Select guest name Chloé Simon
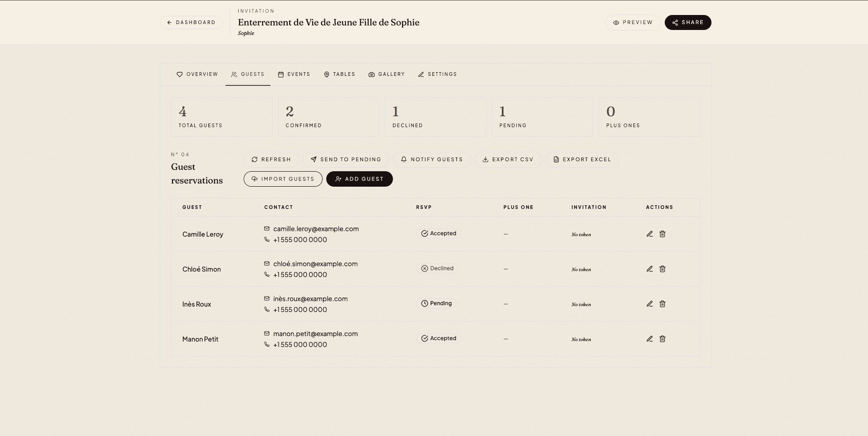The image size is (868, 436). tap(201, 269)
